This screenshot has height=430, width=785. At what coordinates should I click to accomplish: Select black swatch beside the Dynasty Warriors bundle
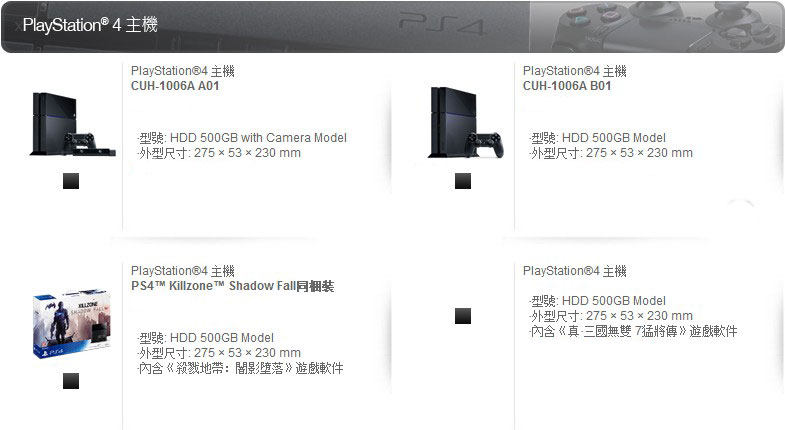pos(463,316)
